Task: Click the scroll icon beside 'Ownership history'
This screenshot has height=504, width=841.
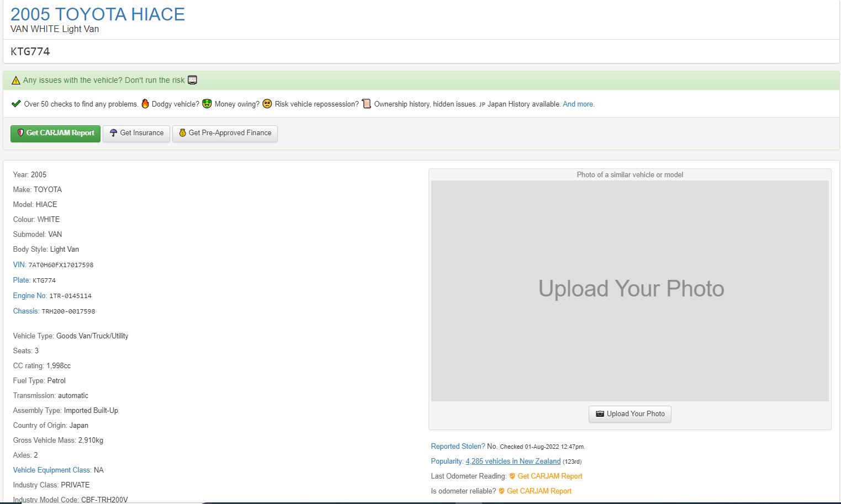Action: (x=366, y=104)
